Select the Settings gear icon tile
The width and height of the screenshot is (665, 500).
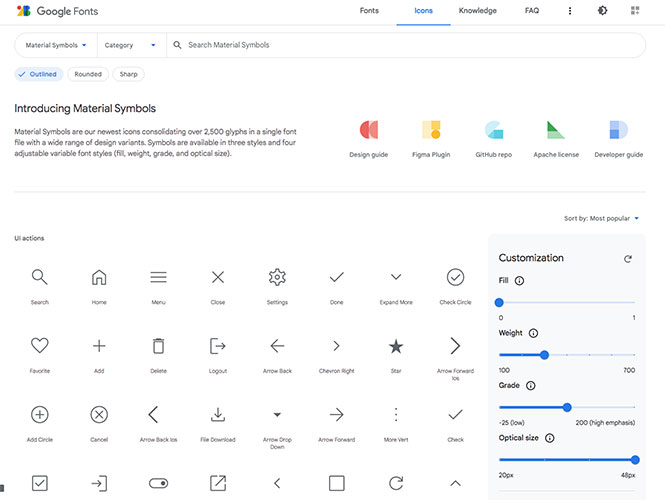point(277,277)
